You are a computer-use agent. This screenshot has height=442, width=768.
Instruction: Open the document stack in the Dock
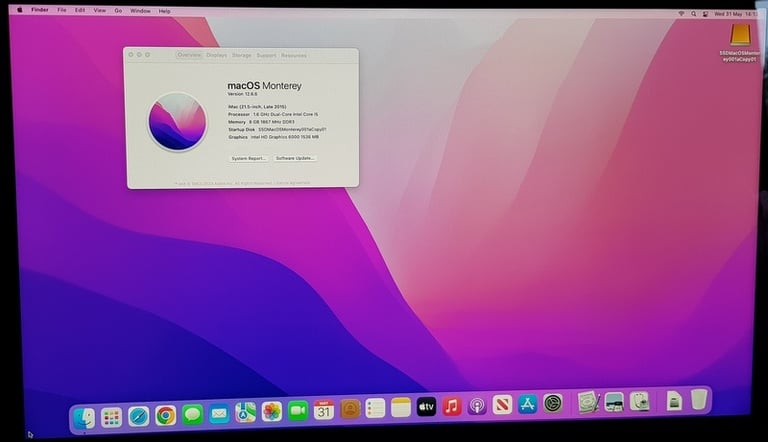click(x=674, y=401)
